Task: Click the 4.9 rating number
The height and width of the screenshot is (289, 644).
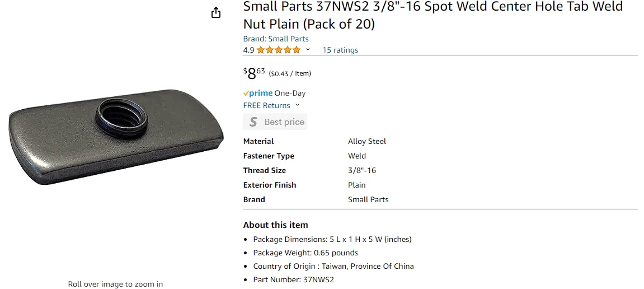Action: (248, 50)
